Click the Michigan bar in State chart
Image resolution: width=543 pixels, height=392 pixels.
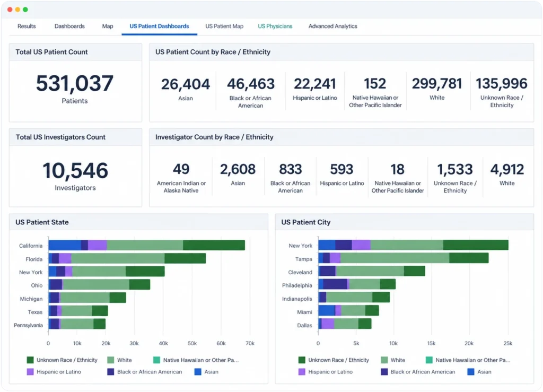(87, 298)
